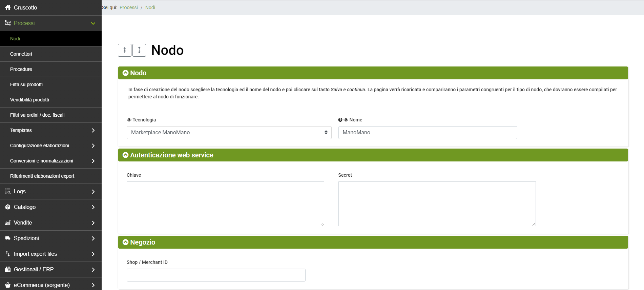
Task: Click the help question mark icon beside Nome
Action: pos(340,120)
